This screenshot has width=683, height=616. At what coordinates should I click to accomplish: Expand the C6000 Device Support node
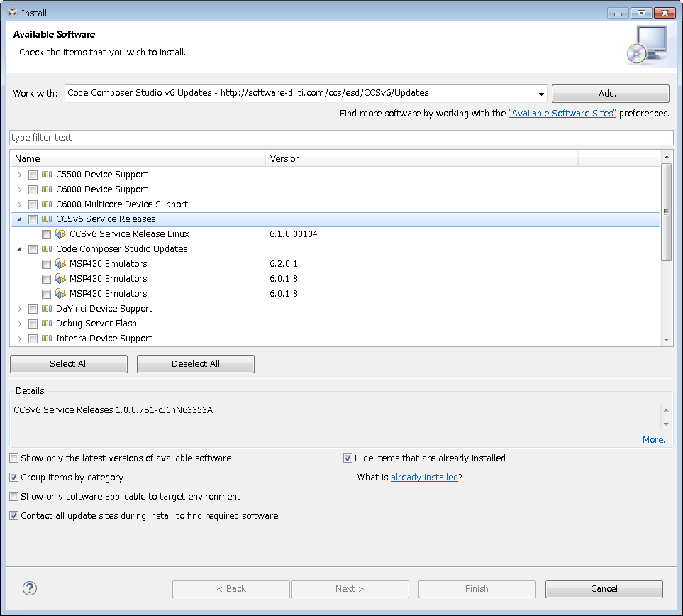click(19, 189)
